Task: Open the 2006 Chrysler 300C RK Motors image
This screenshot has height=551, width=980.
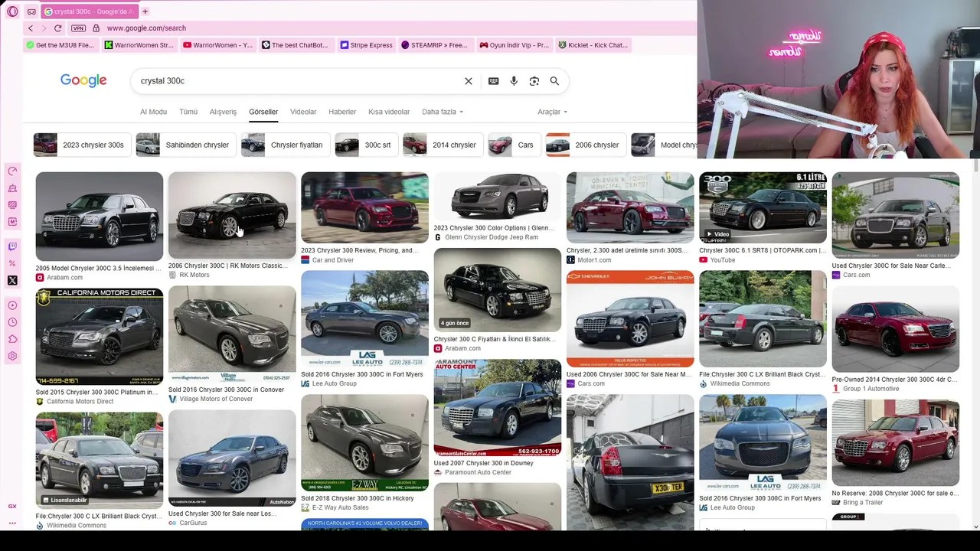Action: click(x=232, y=215)
